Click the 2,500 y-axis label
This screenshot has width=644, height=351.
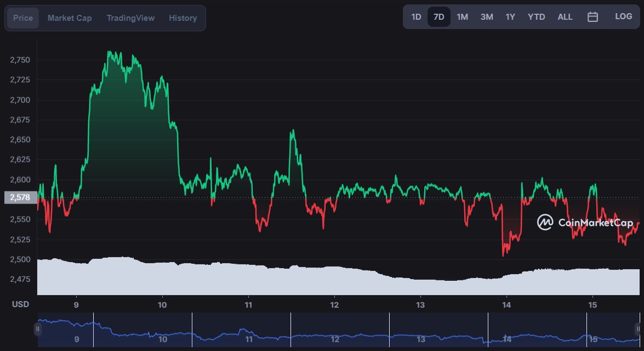point(20,259)
